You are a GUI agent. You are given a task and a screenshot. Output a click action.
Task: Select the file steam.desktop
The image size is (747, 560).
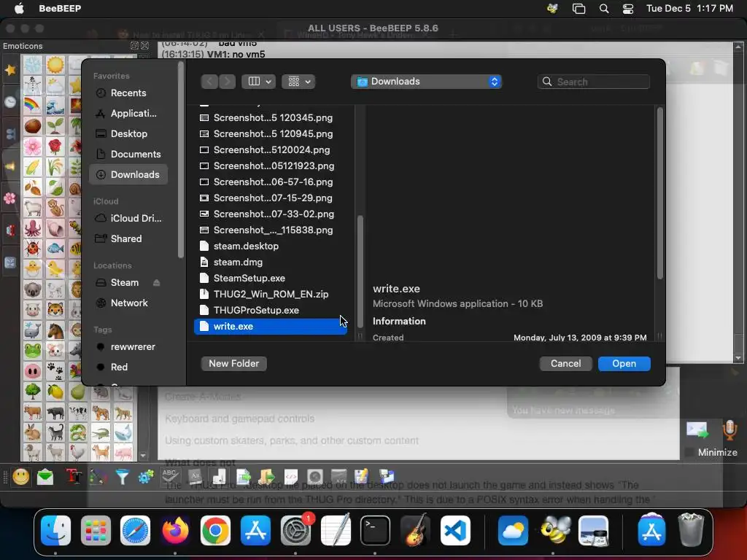(270, 246)
